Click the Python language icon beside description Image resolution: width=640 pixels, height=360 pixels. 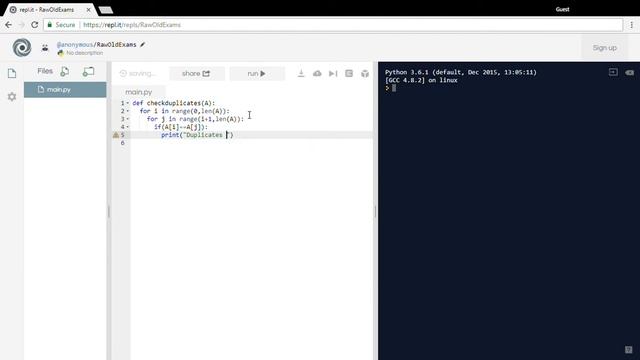(x=61, y=53)
